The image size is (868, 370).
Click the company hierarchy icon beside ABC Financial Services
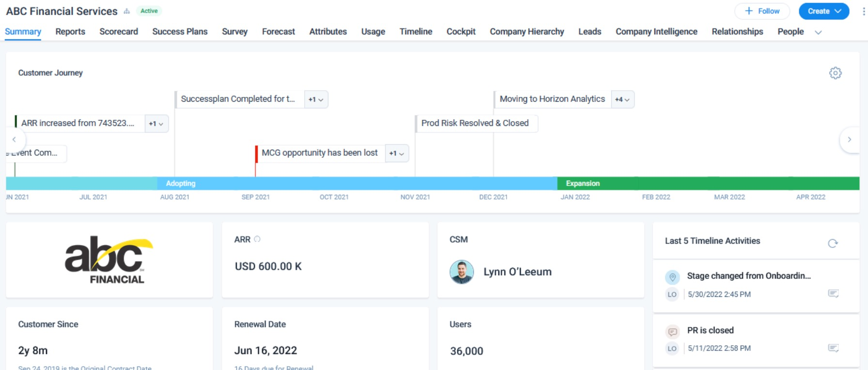127,11
